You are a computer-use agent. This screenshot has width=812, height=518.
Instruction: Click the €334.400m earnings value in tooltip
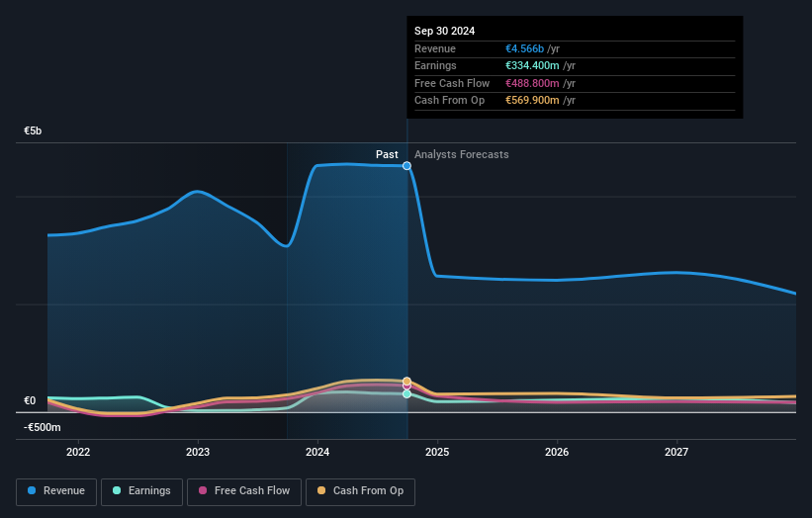point(532,65)
